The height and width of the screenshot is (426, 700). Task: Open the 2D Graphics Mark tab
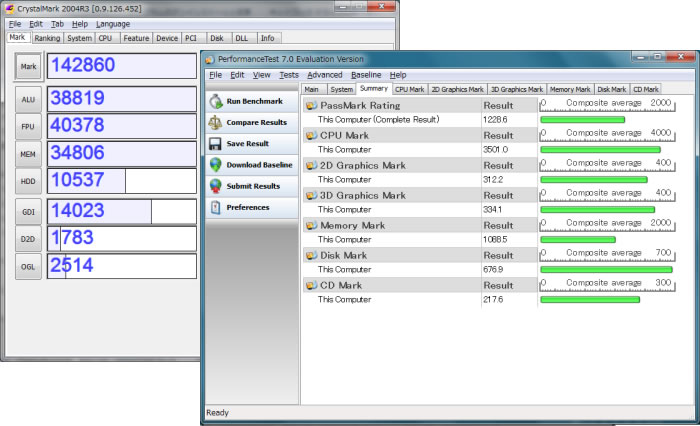tap(458, 89)
